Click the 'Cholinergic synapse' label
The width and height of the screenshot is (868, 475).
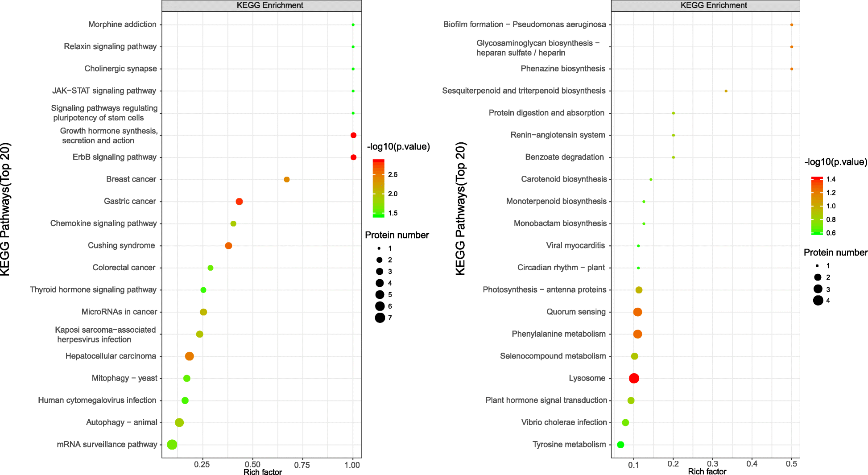[x=121, y=69]
